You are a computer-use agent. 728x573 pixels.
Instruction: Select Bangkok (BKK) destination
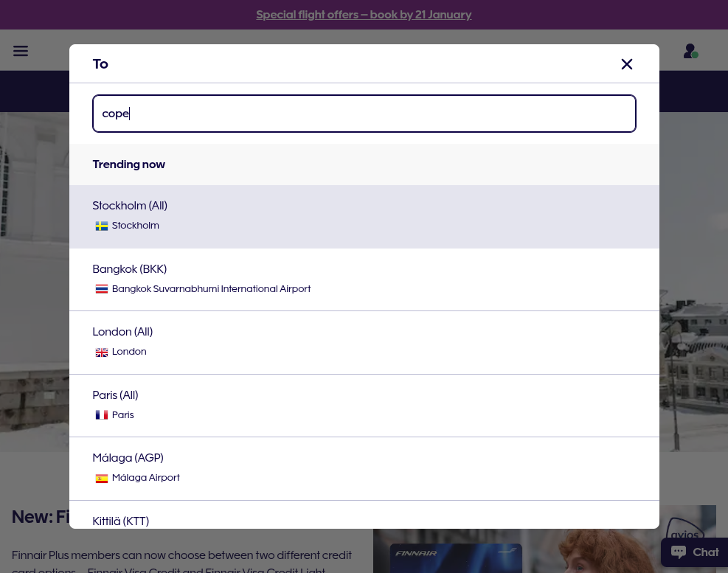[x=364, y=279]
